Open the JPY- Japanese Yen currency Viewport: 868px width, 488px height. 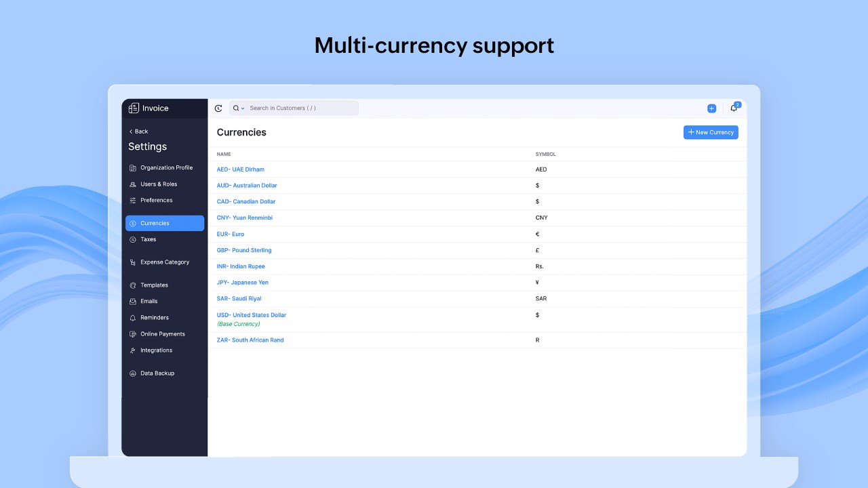tap(243, 283)
